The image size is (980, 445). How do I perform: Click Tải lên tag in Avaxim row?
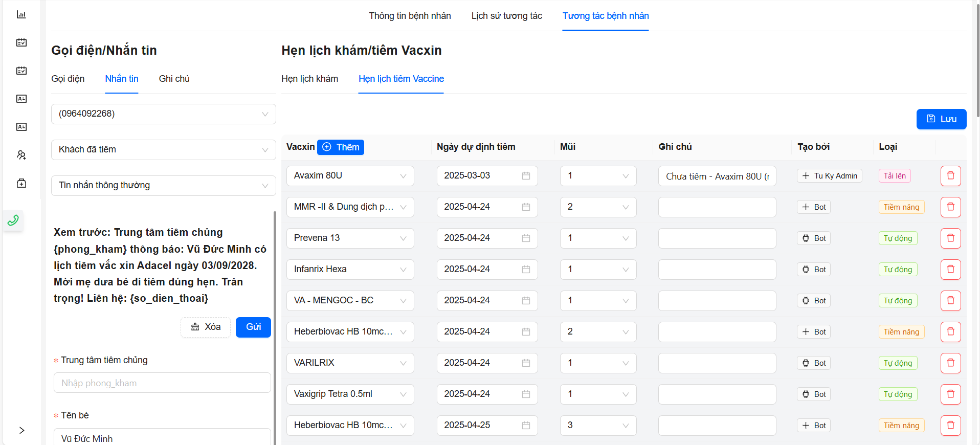click(895, 176)
